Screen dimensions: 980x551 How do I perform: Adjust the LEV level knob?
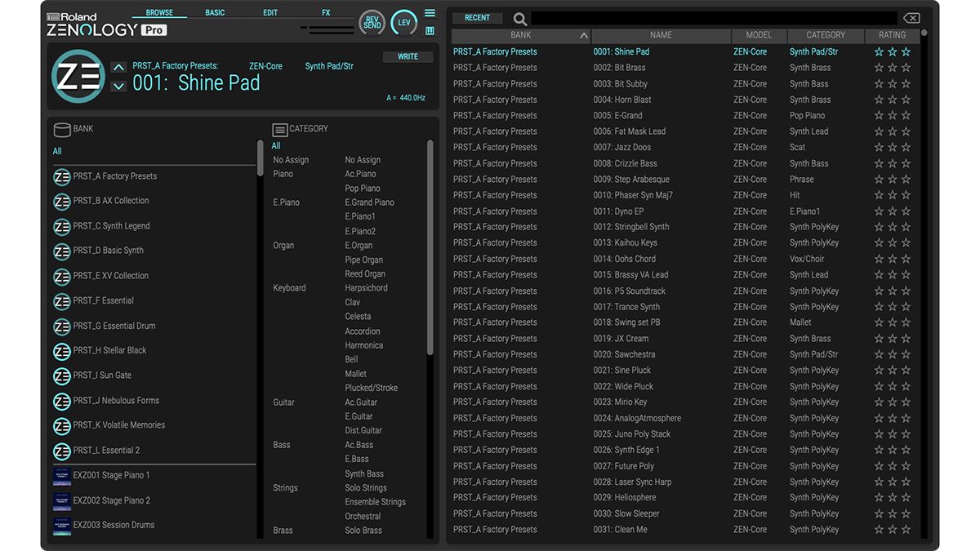[403, 23]
